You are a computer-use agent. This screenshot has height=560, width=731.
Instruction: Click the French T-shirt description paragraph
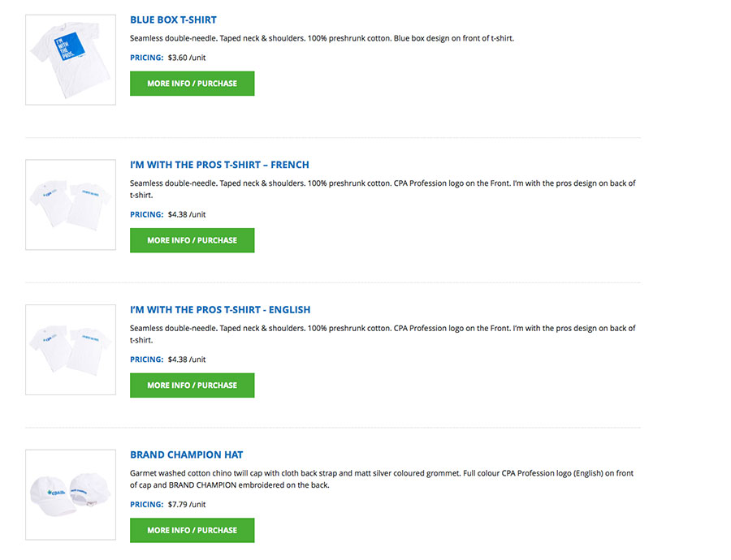click(x=382, y=189)
